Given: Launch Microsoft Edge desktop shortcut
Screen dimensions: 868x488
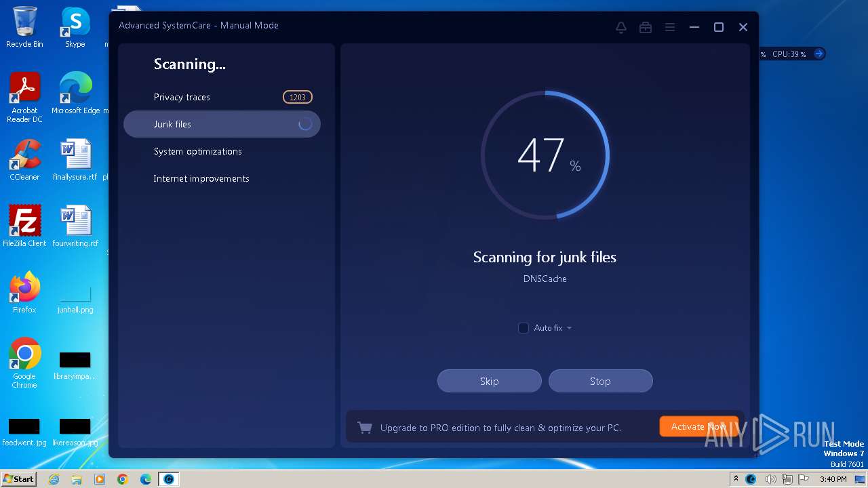Looking at the screenshot, I should pyautogui.click(x=75, y=94).
